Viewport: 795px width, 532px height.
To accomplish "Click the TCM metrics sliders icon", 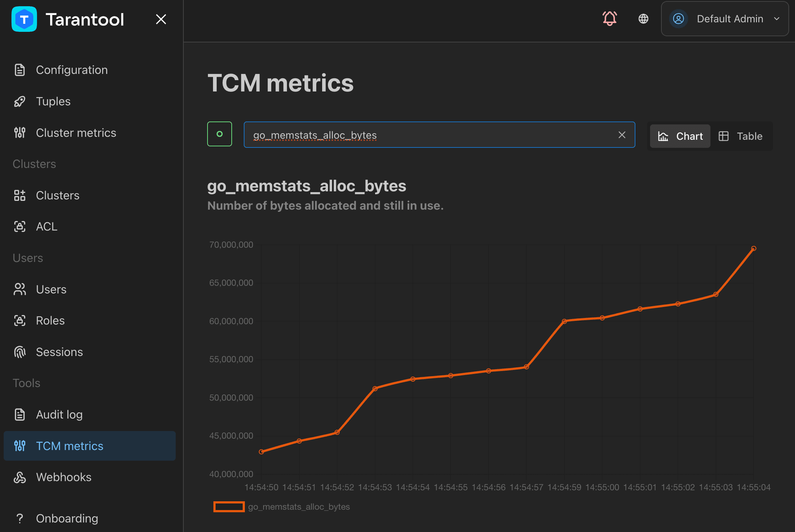I will coord(20,446).
